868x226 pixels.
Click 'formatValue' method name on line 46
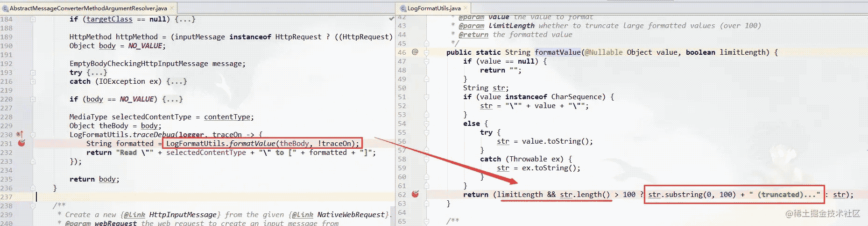point(557,52)
